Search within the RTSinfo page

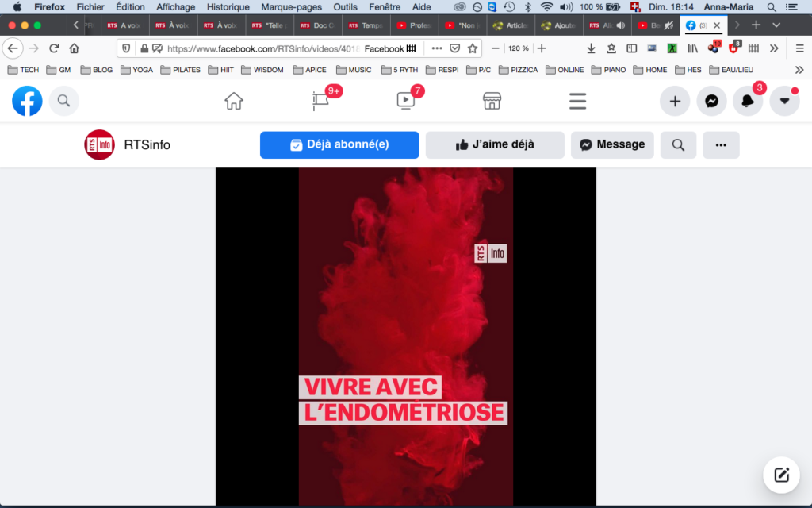tap(678, 145)
